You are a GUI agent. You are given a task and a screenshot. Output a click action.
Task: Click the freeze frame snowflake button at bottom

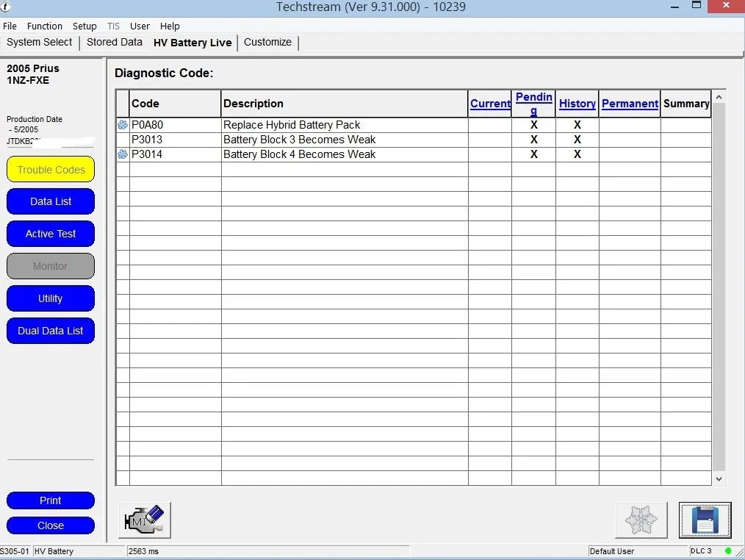tap(641, 520)
